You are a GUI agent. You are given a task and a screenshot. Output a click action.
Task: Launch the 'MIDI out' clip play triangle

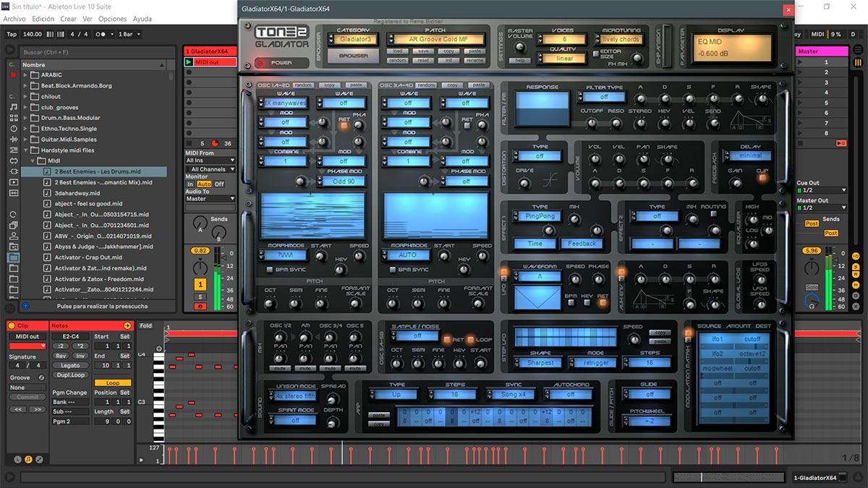point(190,63)
